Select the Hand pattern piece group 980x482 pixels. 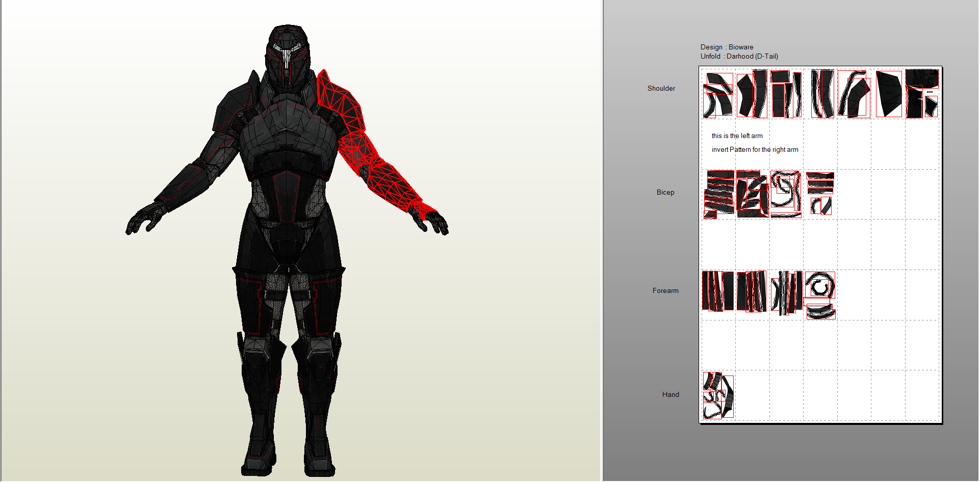pos(718,395)
